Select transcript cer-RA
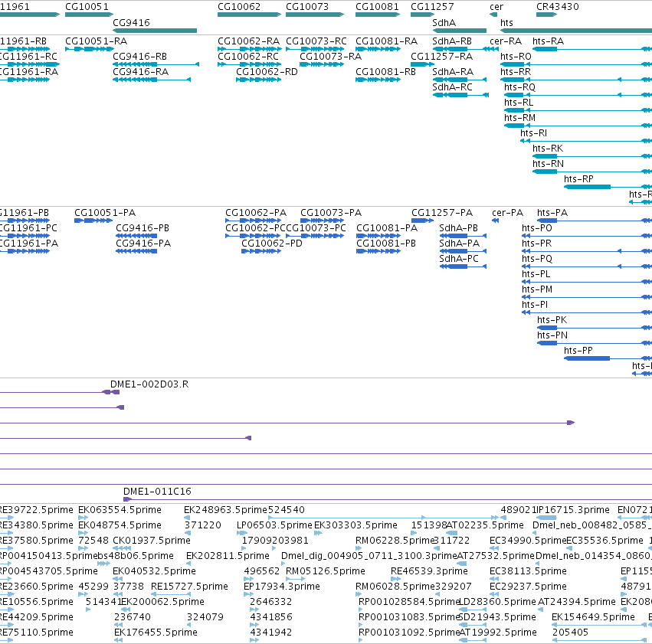Screen dimensions: 652x644 coord(506,41)
